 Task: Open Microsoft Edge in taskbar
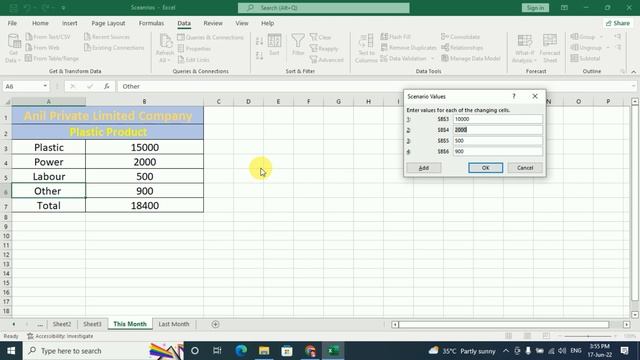coord(241,351)
